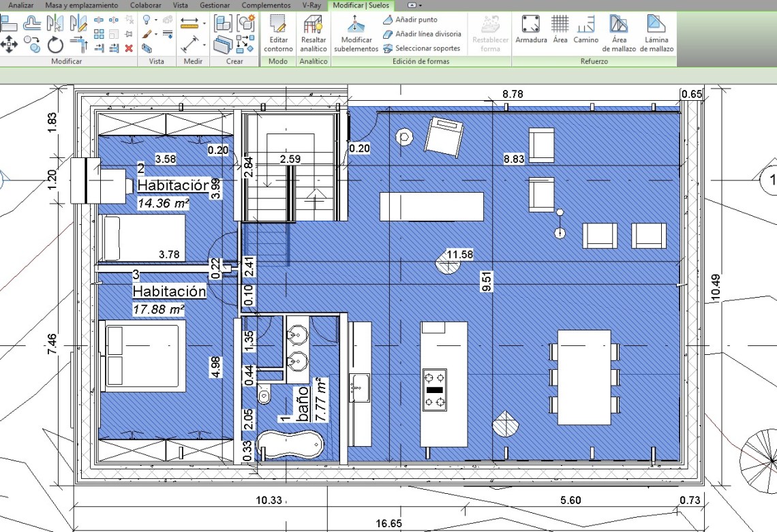
Task: Select the Área de mallazo tool
Action: 618,33
